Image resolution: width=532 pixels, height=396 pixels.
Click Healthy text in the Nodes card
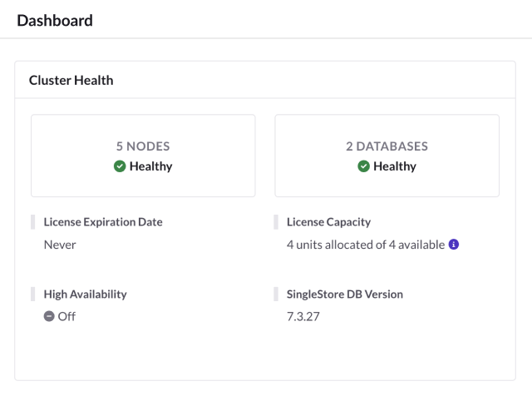[151, 166]
